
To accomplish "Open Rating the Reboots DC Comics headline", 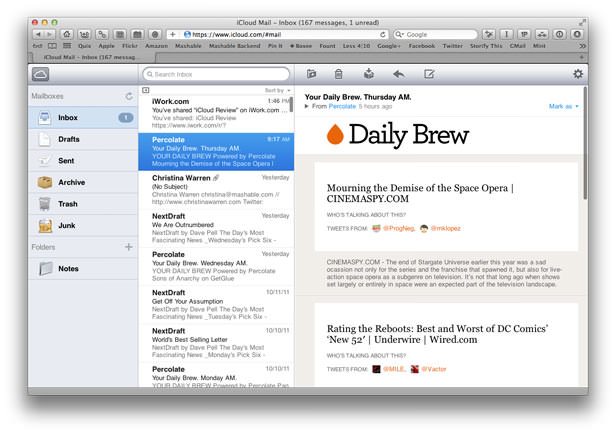I will (x=437, y=334).
